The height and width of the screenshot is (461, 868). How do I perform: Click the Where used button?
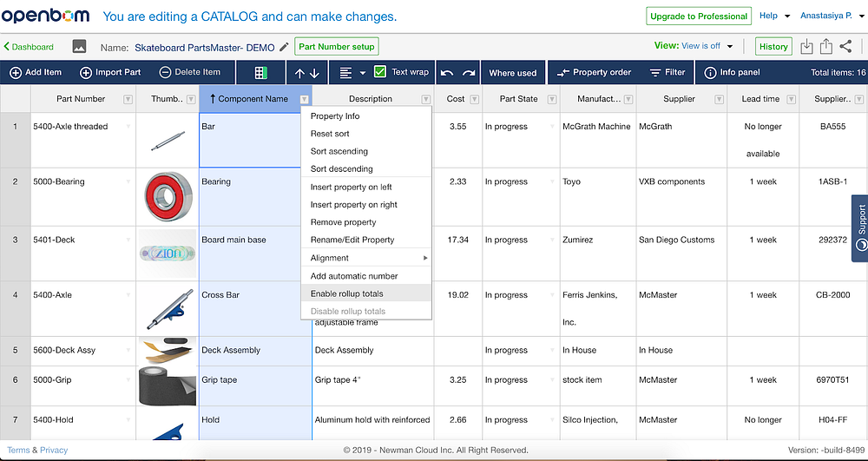(513, 73)
